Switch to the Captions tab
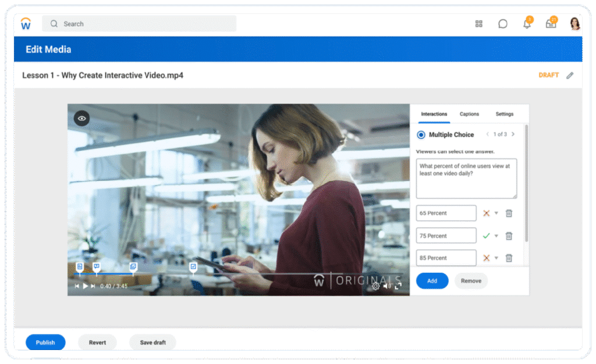 (470, 114)
